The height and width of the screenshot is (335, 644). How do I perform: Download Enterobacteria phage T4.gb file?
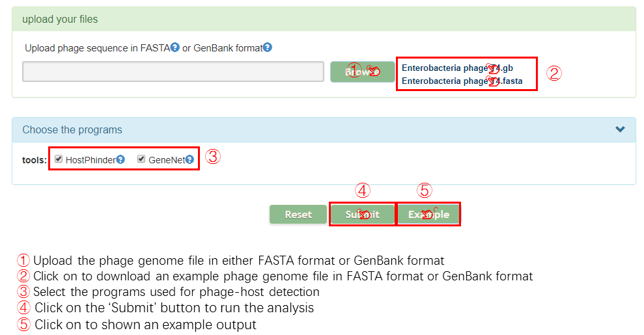[x=457, y=68]
